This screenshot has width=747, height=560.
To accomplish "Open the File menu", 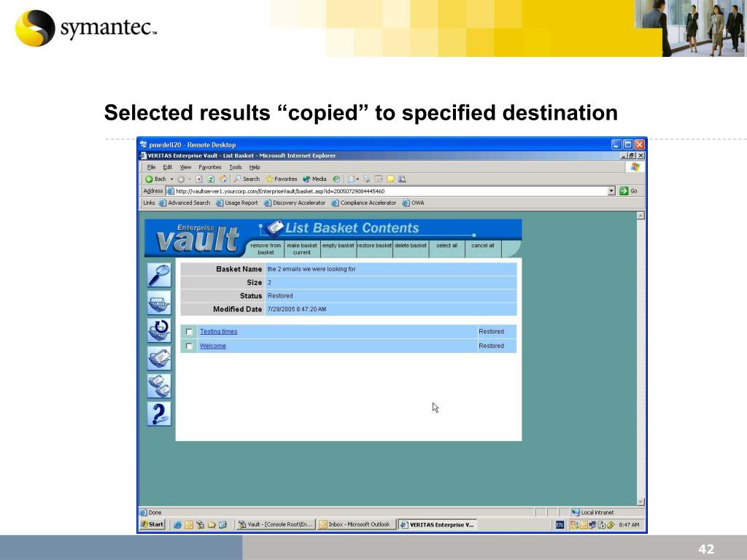I will (x=152, y=167).
